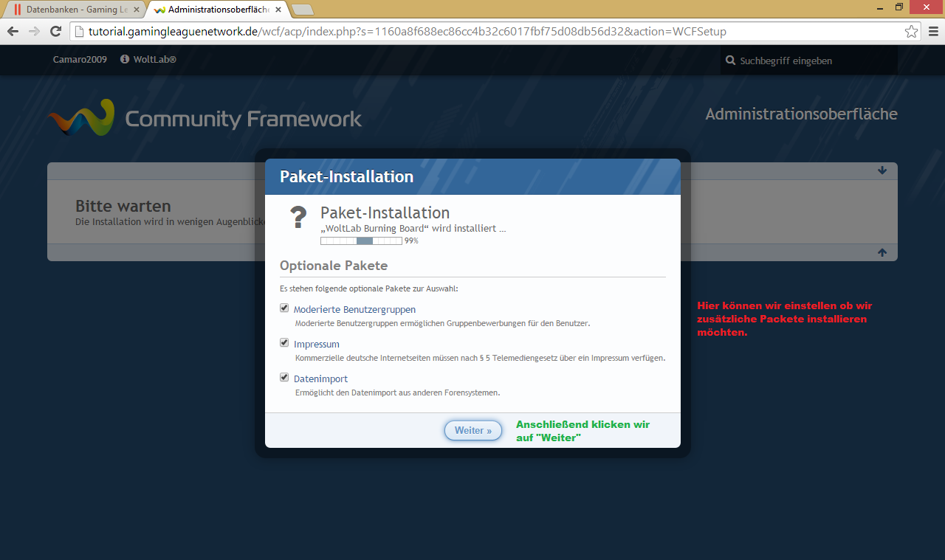This screenshot has width=945, height=560.
Task: Reload the page with the refresh icon
Action: (55, 32)
